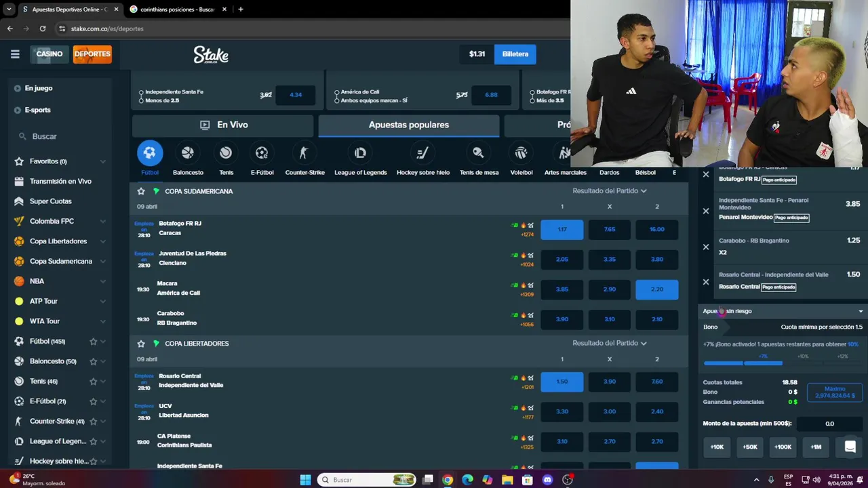Screen dimensions: 868x488
Task: Open File Explorer from the taskbar
Action: [x=507, y=480]
